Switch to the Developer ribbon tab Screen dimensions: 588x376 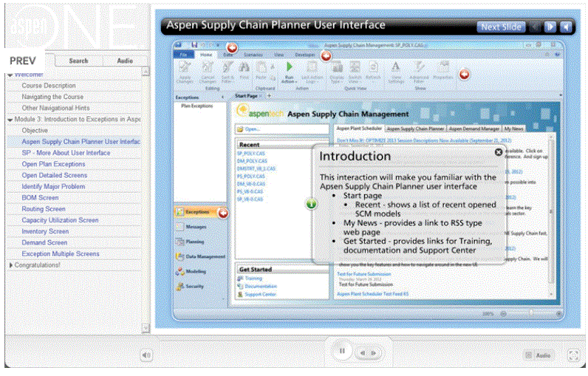(305, 55)
